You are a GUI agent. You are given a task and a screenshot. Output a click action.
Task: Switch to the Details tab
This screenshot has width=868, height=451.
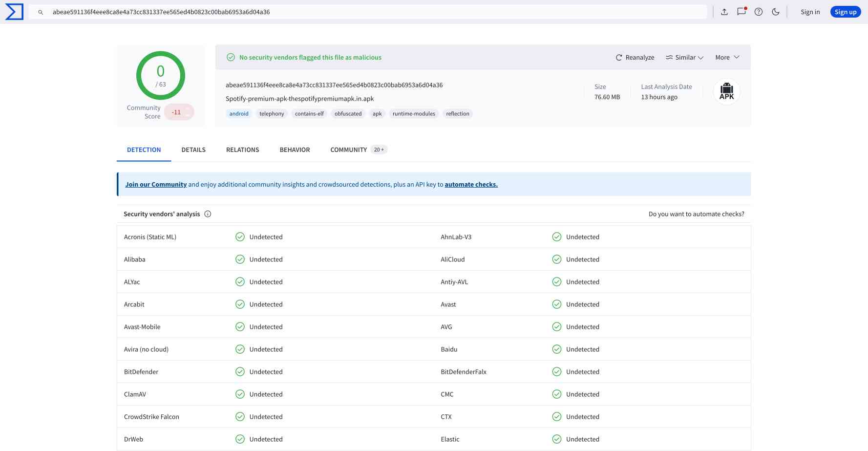pyautogui.click(x=193, y=150)
